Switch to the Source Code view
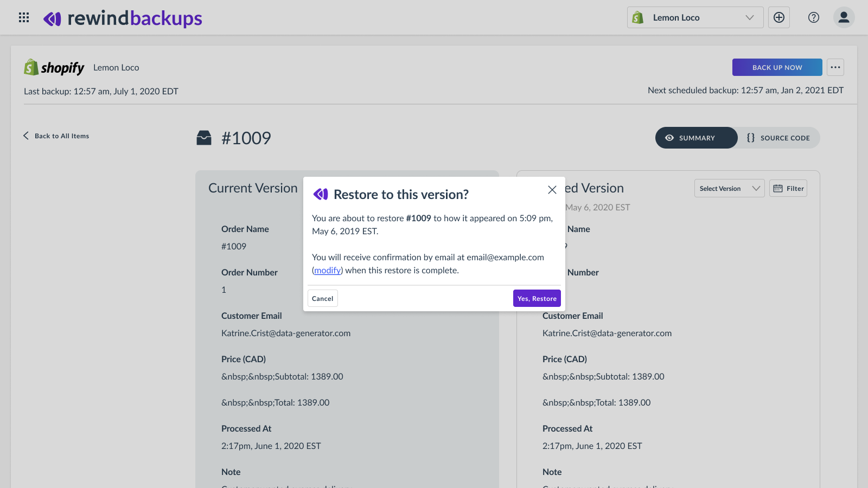This screenshot has height=488, width=868. tap(778, 138)
